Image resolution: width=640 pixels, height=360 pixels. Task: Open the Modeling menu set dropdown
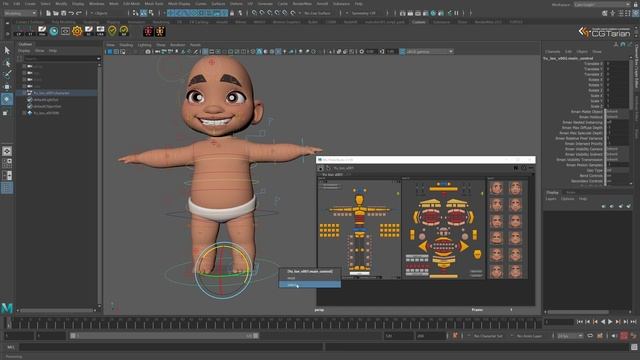point(20,13)
